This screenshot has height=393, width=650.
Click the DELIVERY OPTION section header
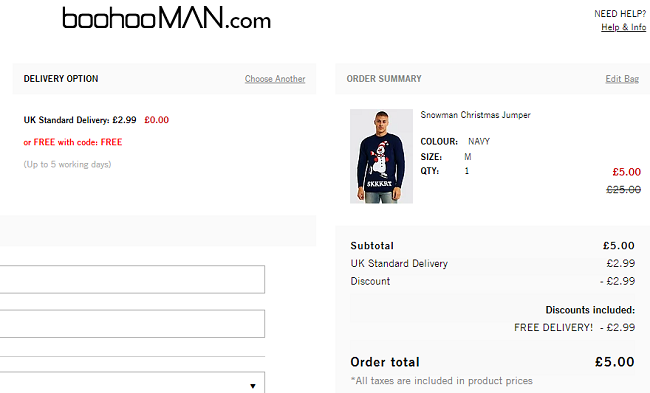(x=61, y=79)
